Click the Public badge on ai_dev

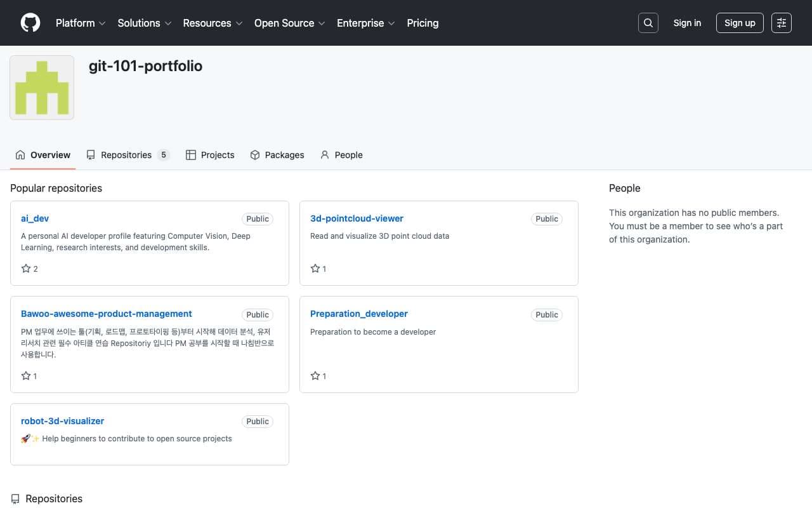[258, 219]
